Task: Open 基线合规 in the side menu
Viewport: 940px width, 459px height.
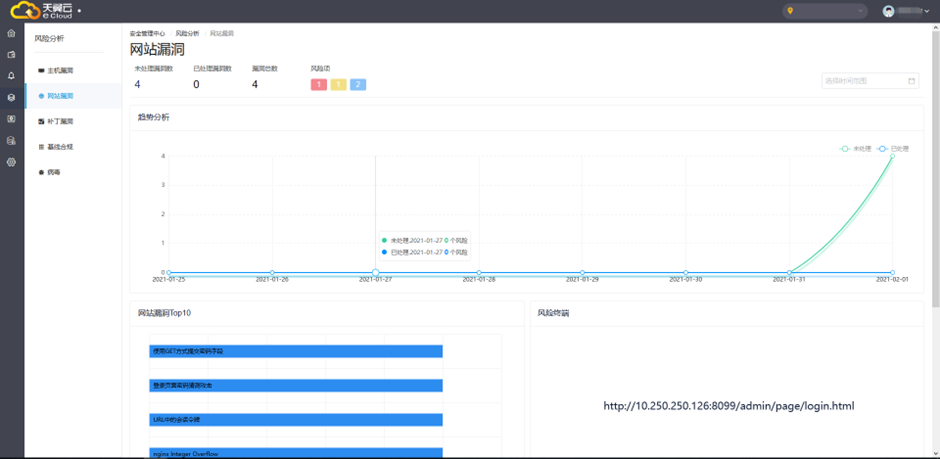Action: pyautogui.click(x=60, y=147)
